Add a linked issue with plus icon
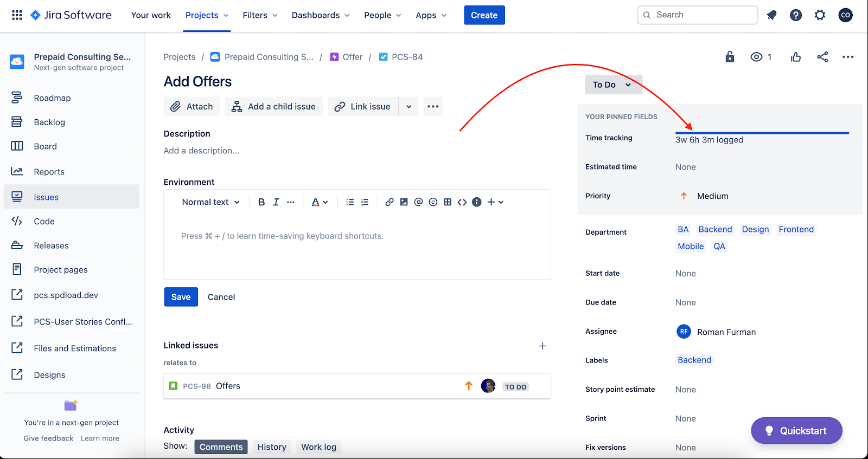Screen dimensions: 868x459 tap(542, 346)
